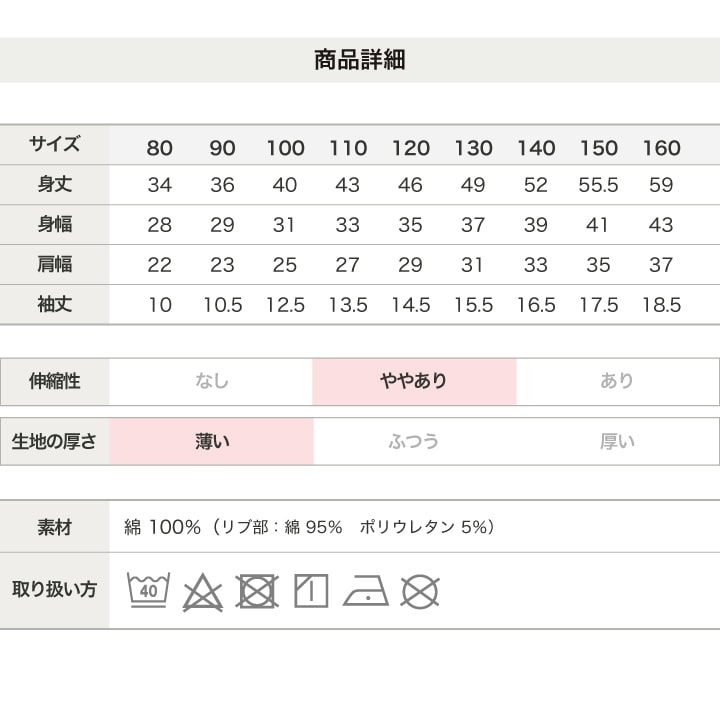
Task: Click the do-not-bleach crossed triangle icon
Action: 202,592
